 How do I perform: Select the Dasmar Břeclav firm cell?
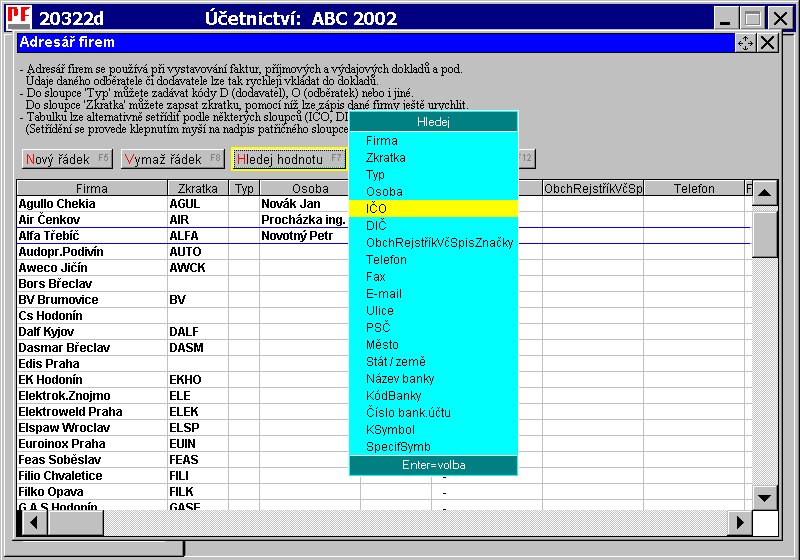[92, 348]
